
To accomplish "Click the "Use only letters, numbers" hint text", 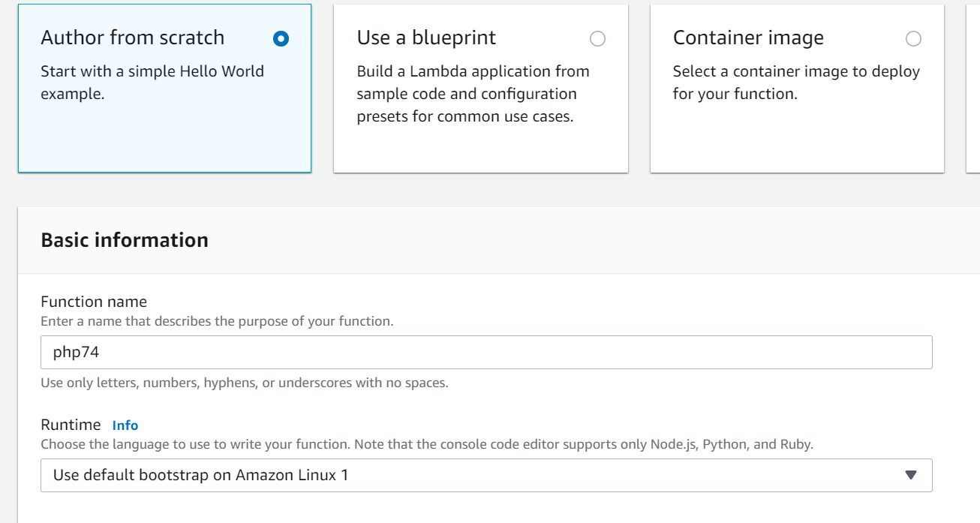I will coord(245,383).
